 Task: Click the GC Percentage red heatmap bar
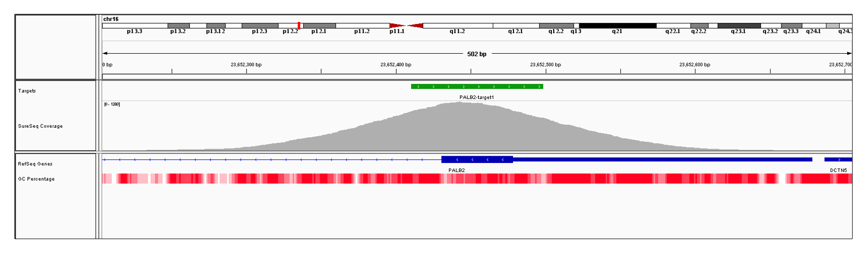point(477,178)
